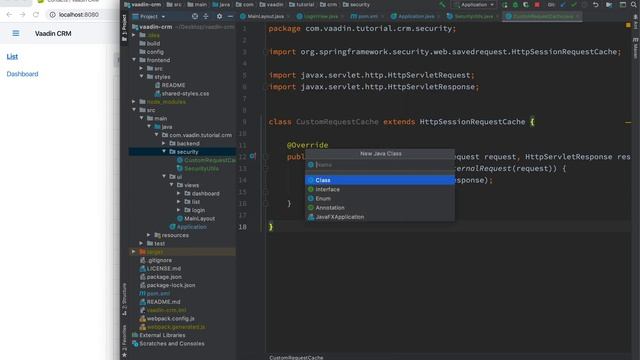Select External Libraries node

coord(158,335)
